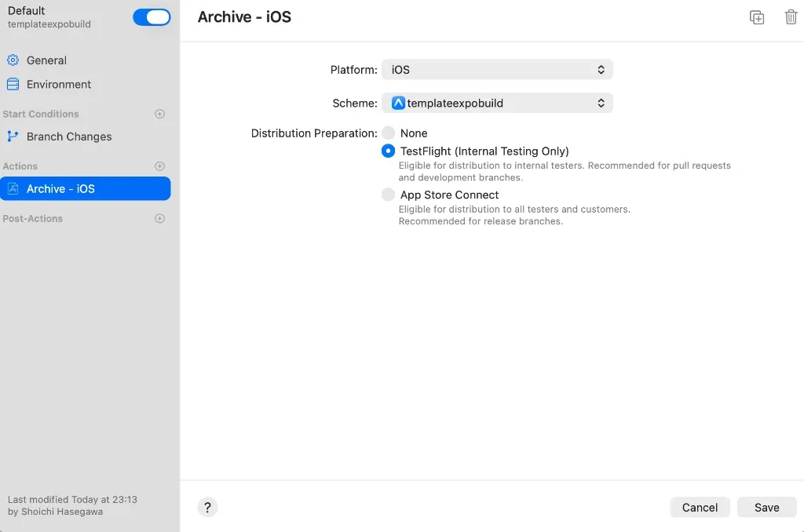Add a new action with plus
The image size is (804, 532).
pos(159,166)
